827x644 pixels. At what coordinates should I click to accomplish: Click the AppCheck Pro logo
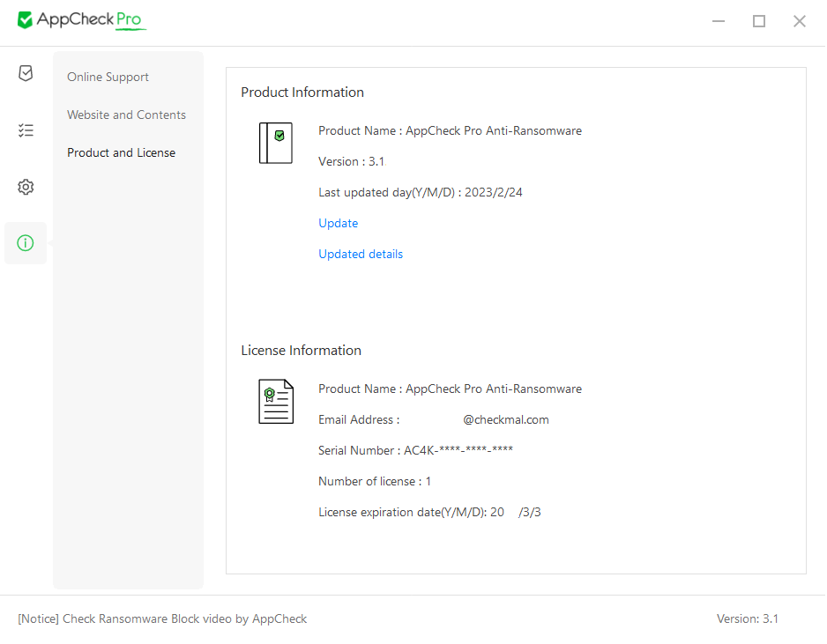point(81,20)
